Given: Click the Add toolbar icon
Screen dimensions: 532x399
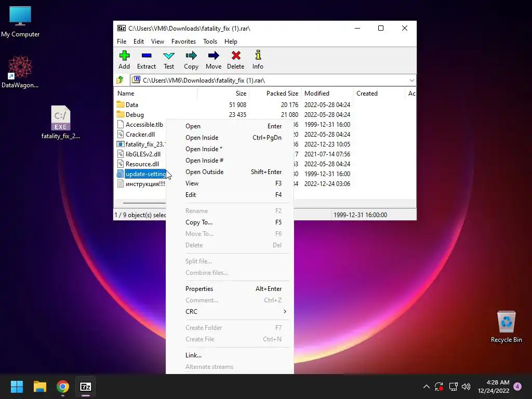Looking at the screenshot, I should pos(124,60).
